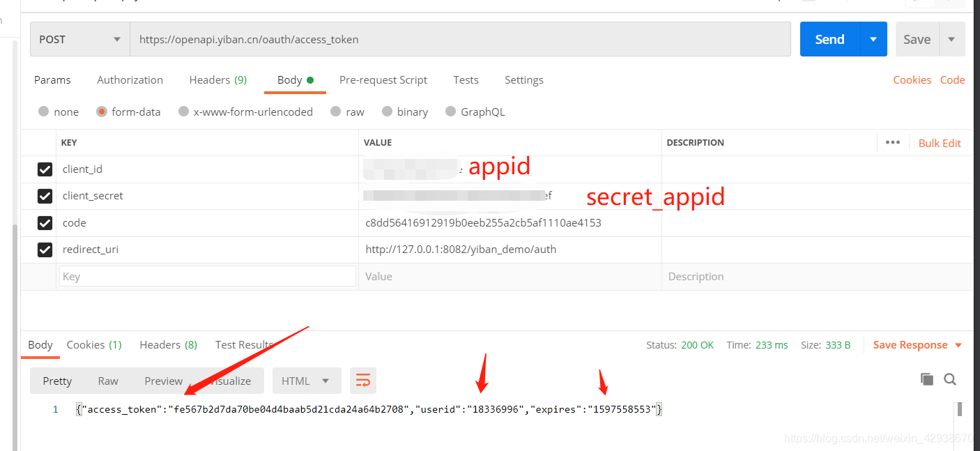Toggle word wrap icon in response toolbar
The width and height of the screenshot is (980, 451).
363,381
